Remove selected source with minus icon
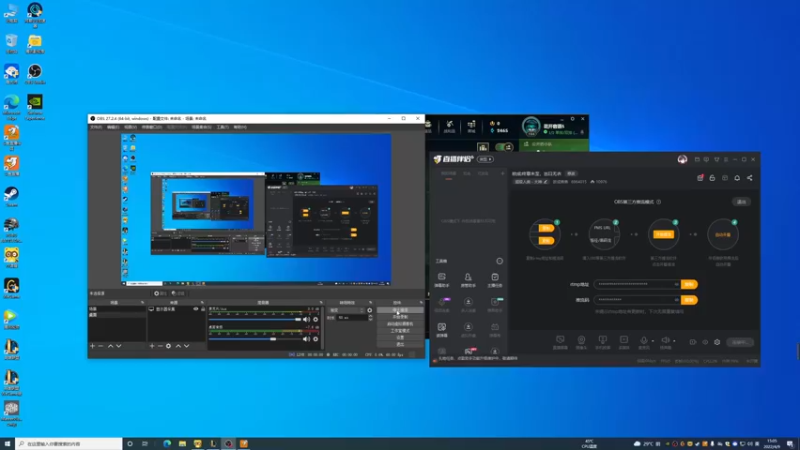This screenshot has width=800, height=450. pyautogui.click(x=160, y=346)
